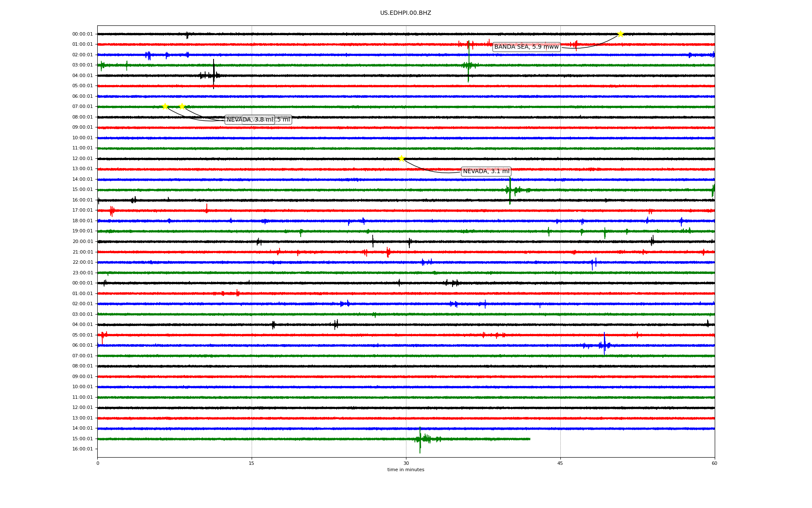
Task: Select the NEVADA, 3.1 ml annotation box
Action: [x=486, y=171]
